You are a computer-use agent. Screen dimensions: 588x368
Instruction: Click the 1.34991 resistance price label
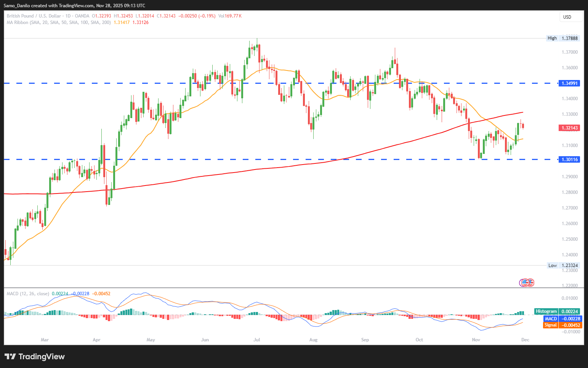tap(569, 83)
